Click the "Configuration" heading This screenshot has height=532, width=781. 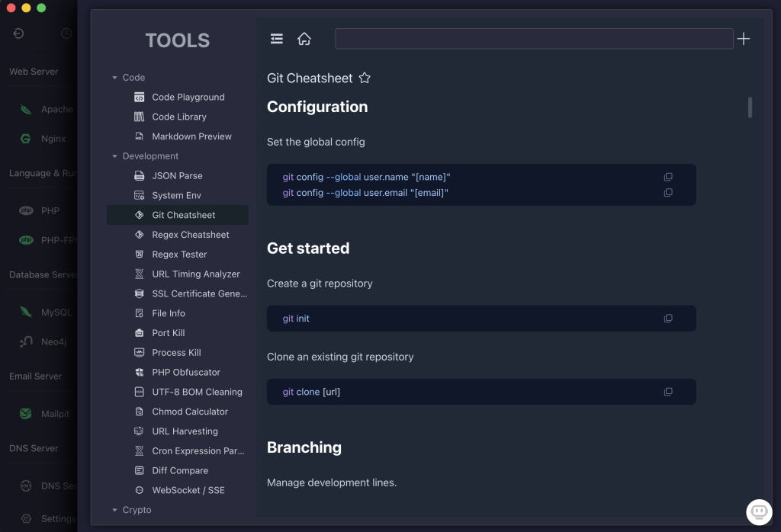coord(317,107)
